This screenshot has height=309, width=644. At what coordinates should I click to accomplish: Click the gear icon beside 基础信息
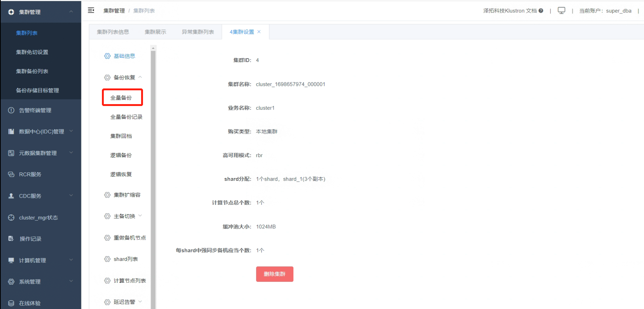[107, 56]
